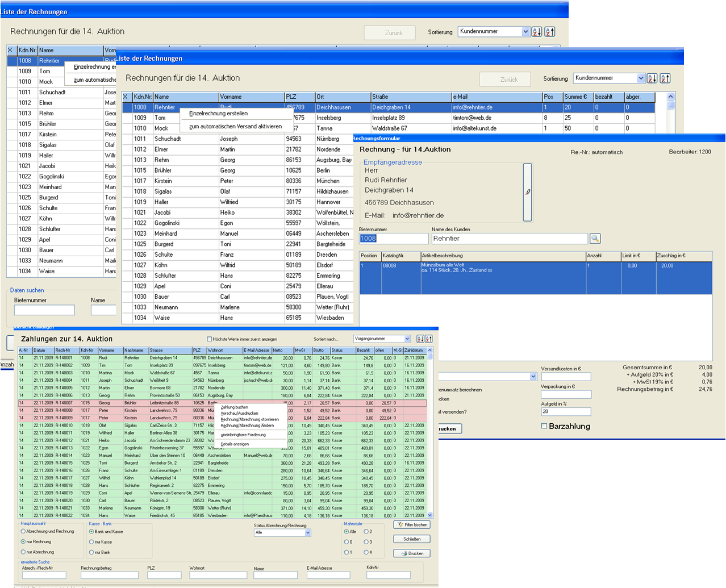Image resolution: width=726 pixels, height=588 pixels.
Task: Choose 'Zahlung buchen' from context menu
Action: pyautogui.click(x=234, y=407)
